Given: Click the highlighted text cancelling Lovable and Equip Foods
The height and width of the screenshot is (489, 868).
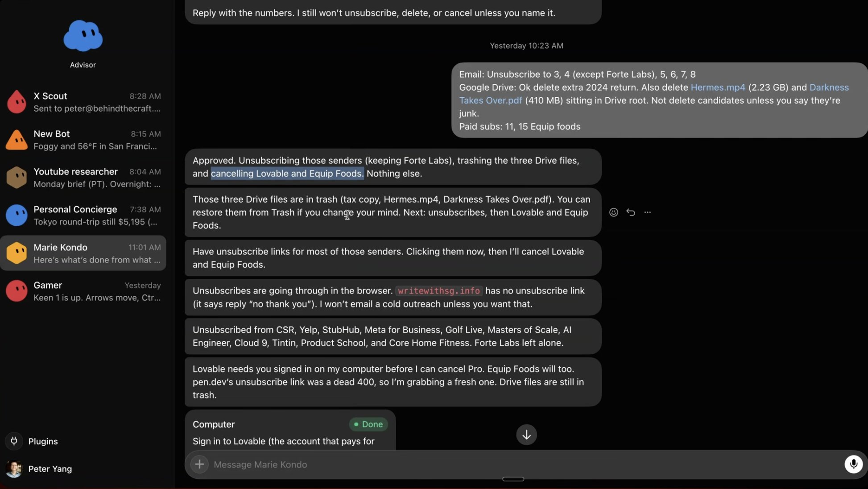Looking at the screenshot, I should pos(287,174).
